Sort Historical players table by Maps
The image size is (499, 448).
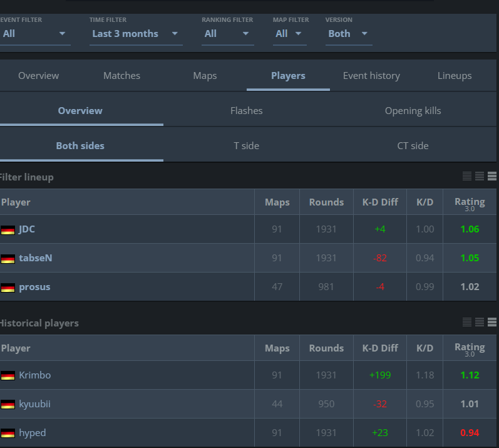click(x=277, y=348)
